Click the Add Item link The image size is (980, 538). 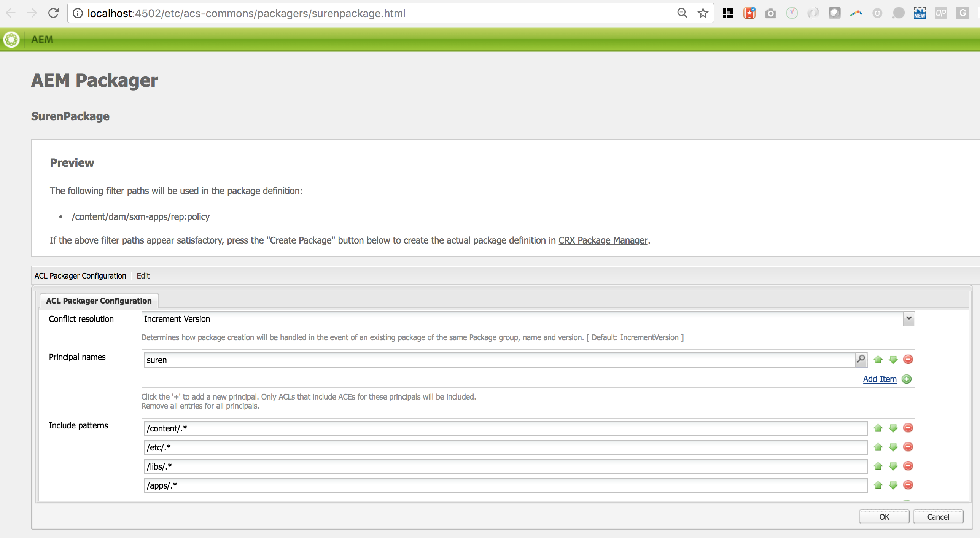click(x=880, y=379)
